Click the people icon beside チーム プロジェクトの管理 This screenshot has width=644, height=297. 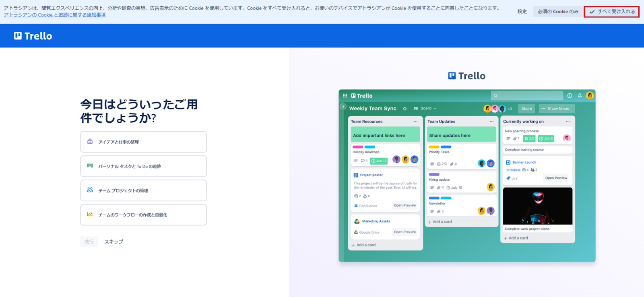(90, 190)
